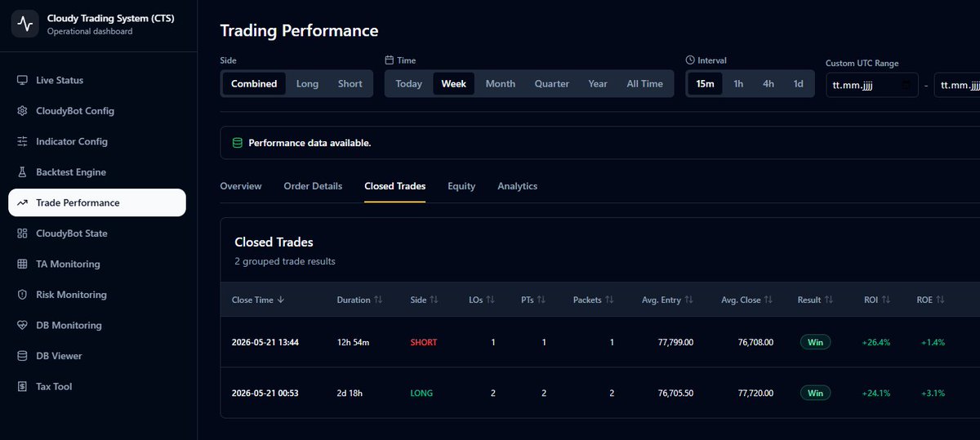This screenshot has height=440, width=980.
Task: Choose the 4h interval
Action: (768, 84)
